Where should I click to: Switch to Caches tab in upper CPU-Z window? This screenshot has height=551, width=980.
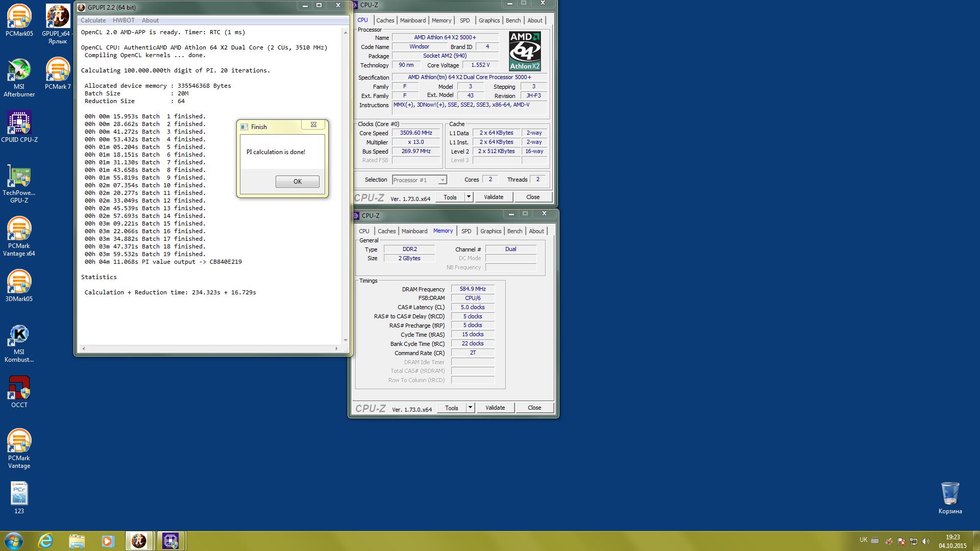(385, 20)
